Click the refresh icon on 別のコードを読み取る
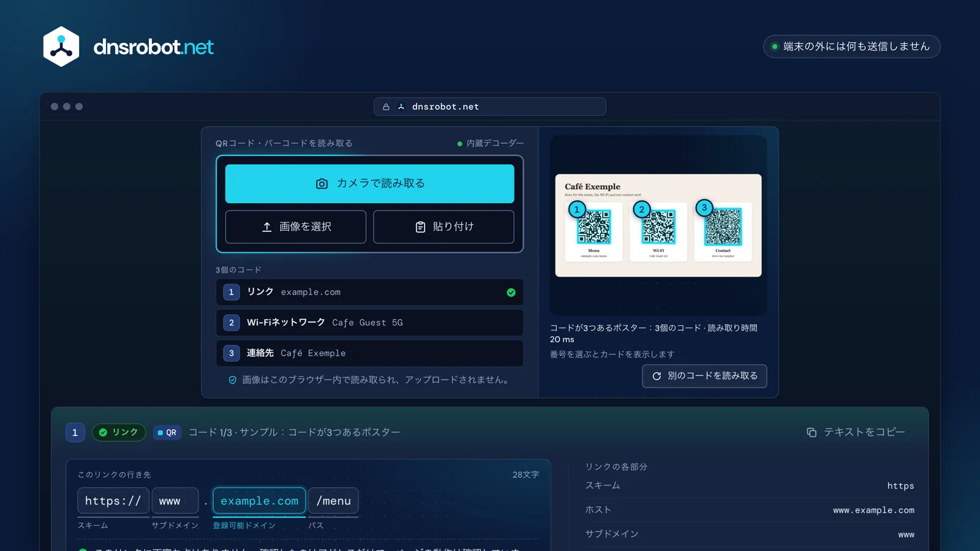The height and width of the screenshot is (551, 980). (x=657, y=376)
